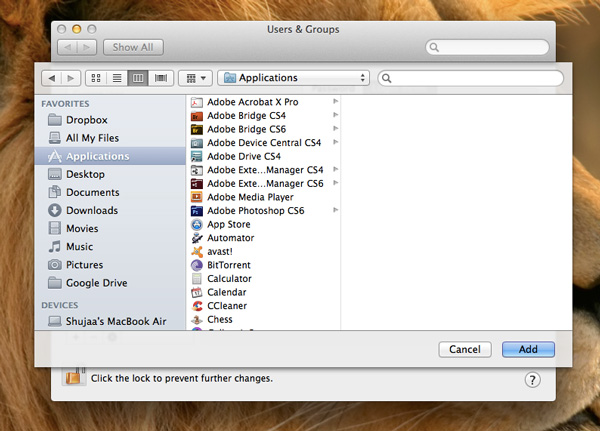Screen dimensions: 600x431
Task: Select All My Files in sidebar
Action: click(x=110, y=138)
